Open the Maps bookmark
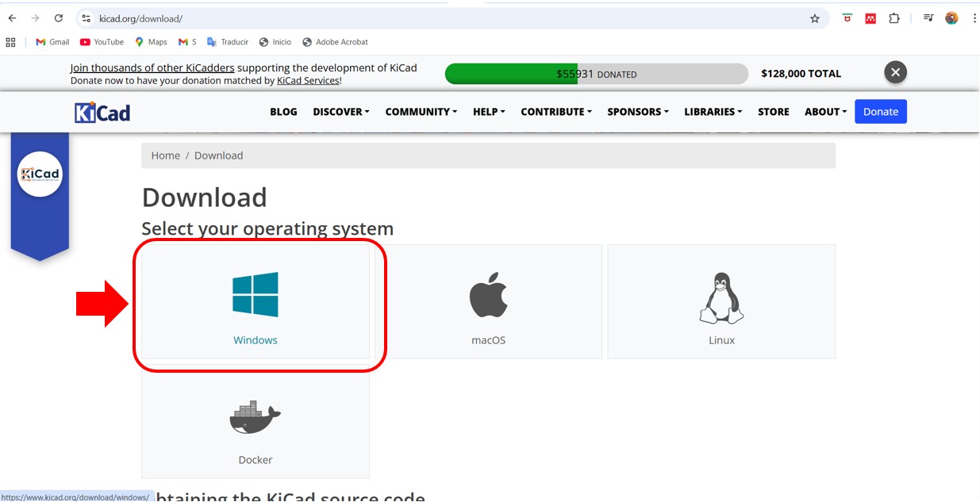This screenshot has height=502, width=980. 151,42
